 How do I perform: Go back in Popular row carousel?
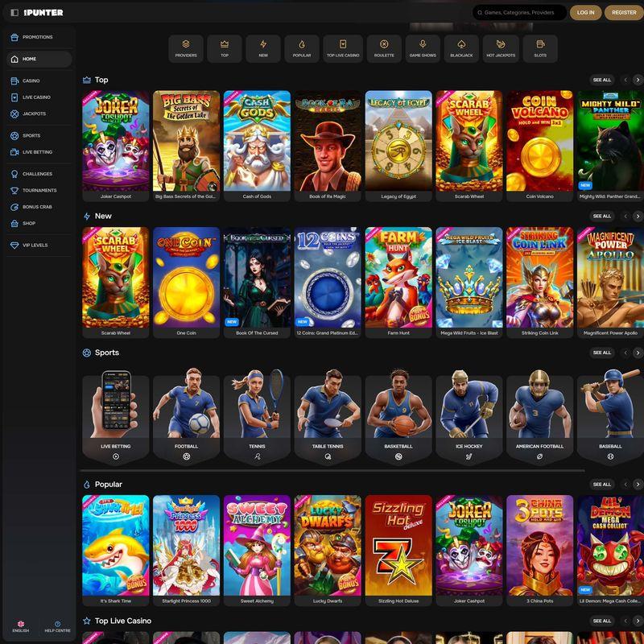tap(625, 485)
